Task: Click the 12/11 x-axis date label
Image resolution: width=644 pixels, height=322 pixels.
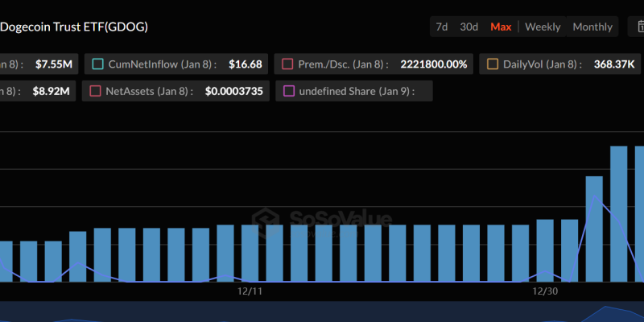Action: point(250,290)
